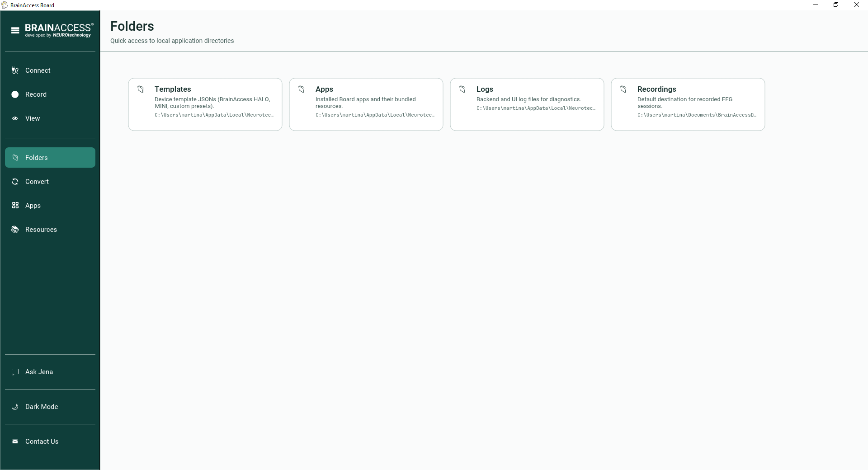
Task: Restore down the BrainAccess Board window
Action: pos(836,5)
